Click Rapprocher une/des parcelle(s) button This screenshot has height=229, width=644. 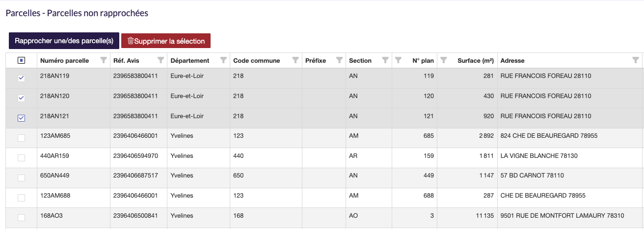coord(64,41)
